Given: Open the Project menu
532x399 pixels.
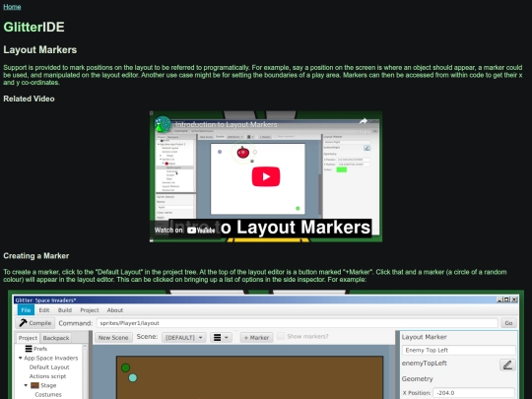Looking at the screenshot, I should click(90, 310).
